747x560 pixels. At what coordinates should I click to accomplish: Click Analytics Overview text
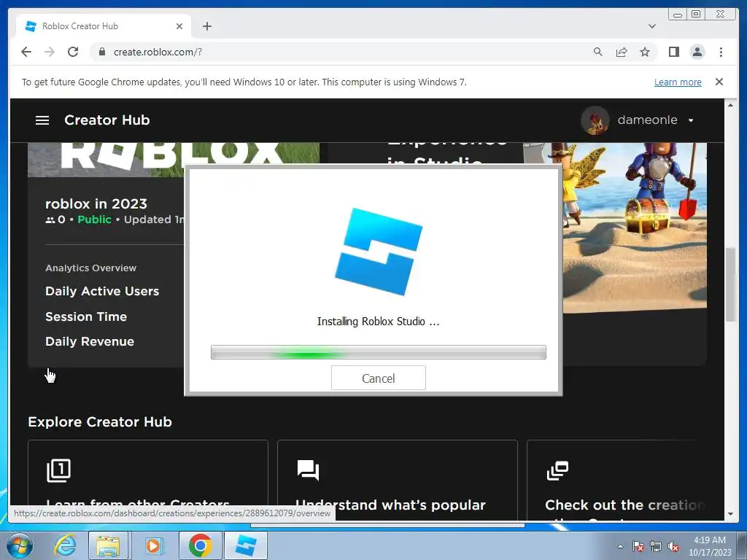point(91,268)
